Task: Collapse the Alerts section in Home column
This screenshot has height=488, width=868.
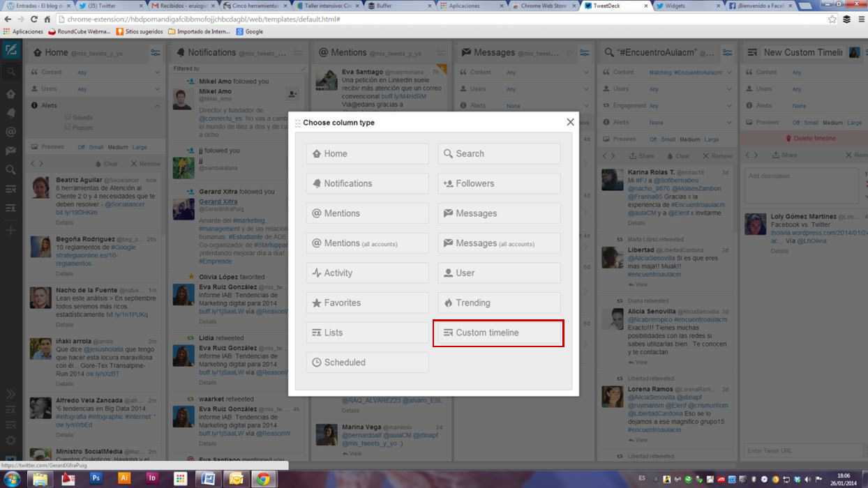Action: tap(157, 106)
